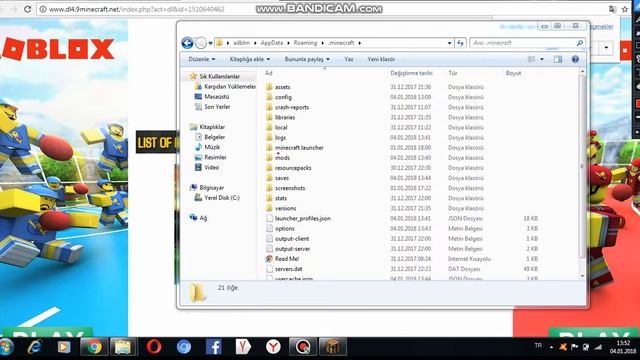Select Karşıdan Yüklemeler in sidebar
Screen dimensions: 640x360
point(225,87)
